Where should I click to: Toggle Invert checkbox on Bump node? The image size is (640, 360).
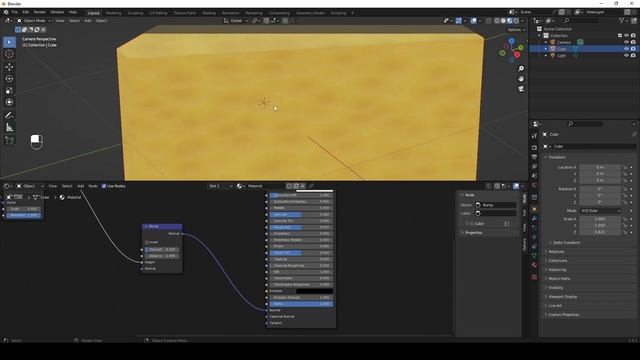147,242
